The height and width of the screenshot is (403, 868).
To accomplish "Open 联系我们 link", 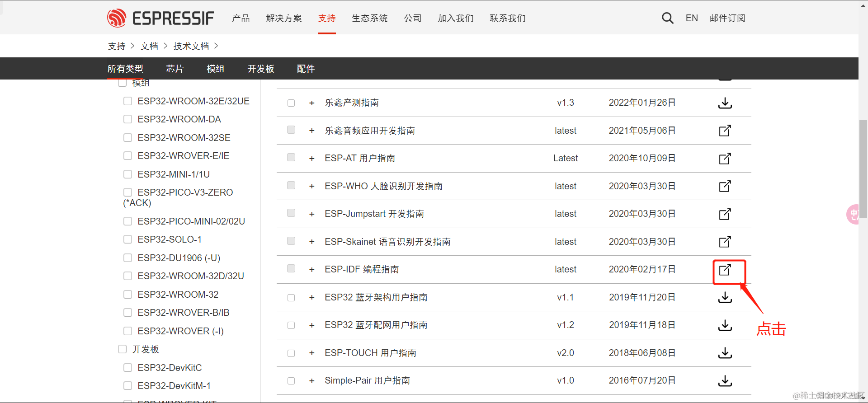I will (508, 18).
